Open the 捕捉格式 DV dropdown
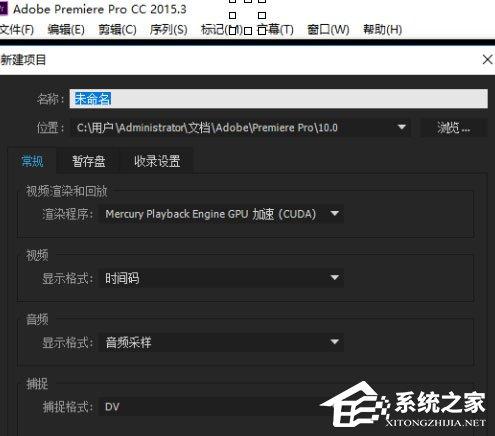 (213, 407)
